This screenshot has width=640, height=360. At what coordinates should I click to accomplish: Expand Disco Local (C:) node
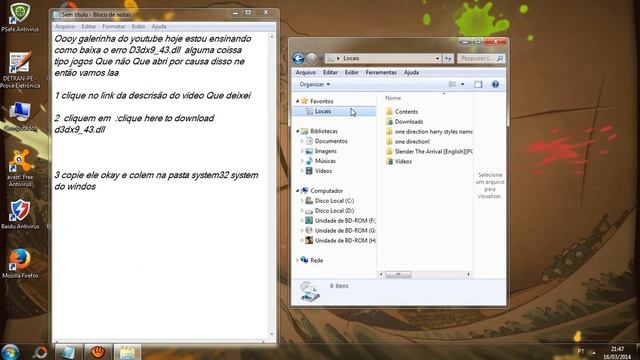click(x=302, y=201)
